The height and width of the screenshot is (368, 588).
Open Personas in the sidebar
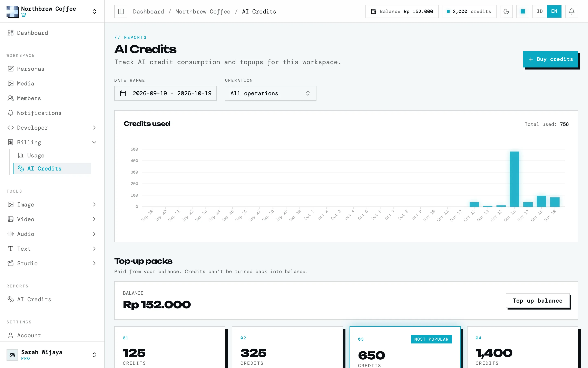click(52, 69)
